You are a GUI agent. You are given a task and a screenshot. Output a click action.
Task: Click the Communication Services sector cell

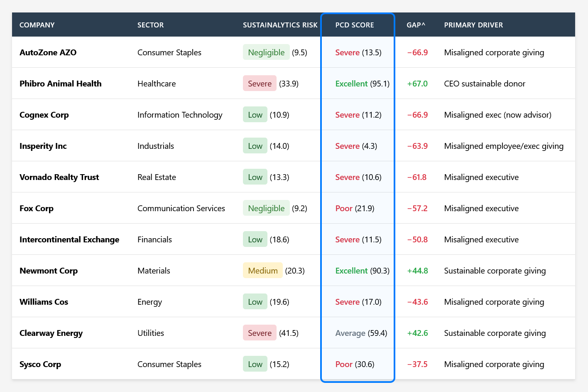(181, 208)
